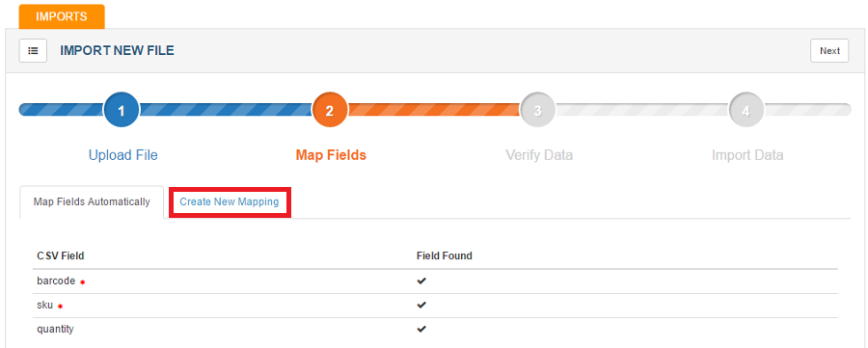
Task: Click the Upload File step label
Action: (122, 155)
